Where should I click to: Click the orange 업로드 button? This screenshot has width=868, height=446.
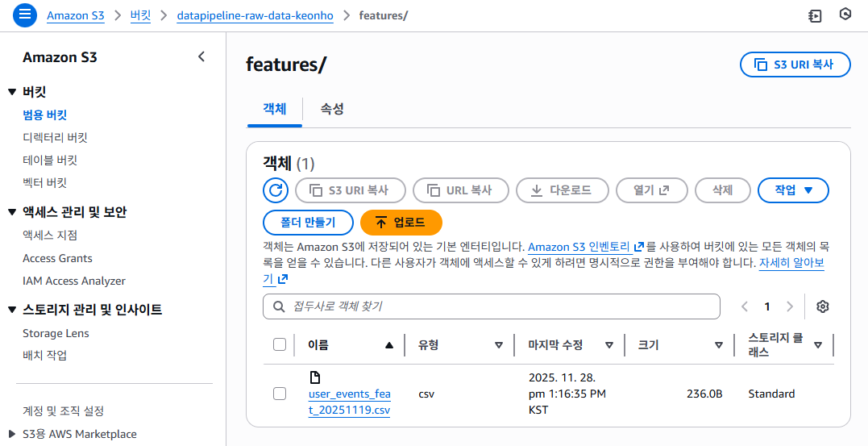point(401,223)
